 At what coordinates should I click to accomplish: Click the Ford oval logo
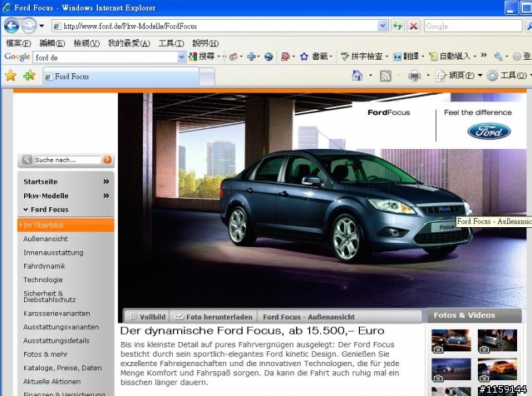coord(489,131)
